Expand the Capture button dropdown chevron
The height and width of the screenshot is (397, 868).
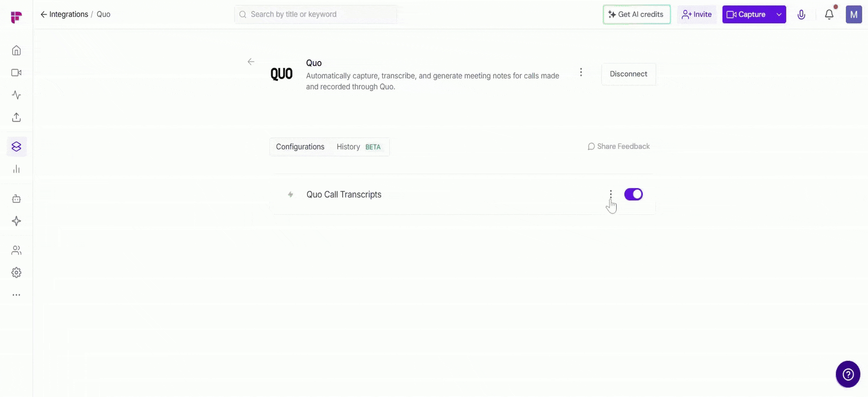[x=778, y=14]
